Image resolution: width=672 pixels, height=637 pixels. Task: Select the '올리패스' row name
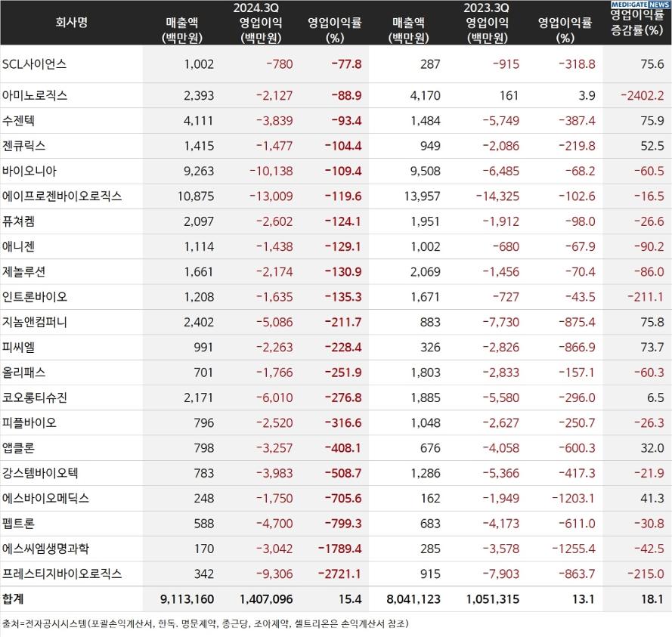24,373
